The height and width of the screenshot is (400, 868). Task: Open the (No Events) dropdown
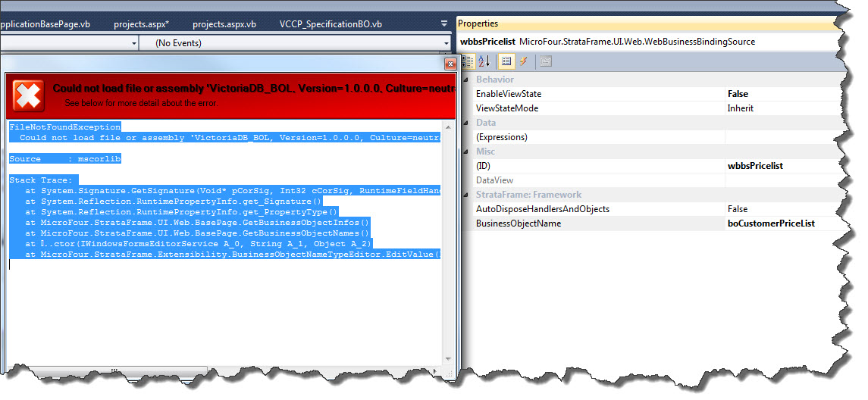[x=297, y=44]
